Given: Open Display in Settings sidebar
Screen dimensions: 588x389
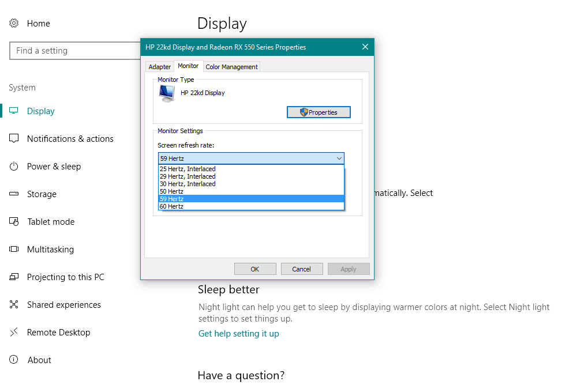Looking at the screenshot, I should (40, 111).
